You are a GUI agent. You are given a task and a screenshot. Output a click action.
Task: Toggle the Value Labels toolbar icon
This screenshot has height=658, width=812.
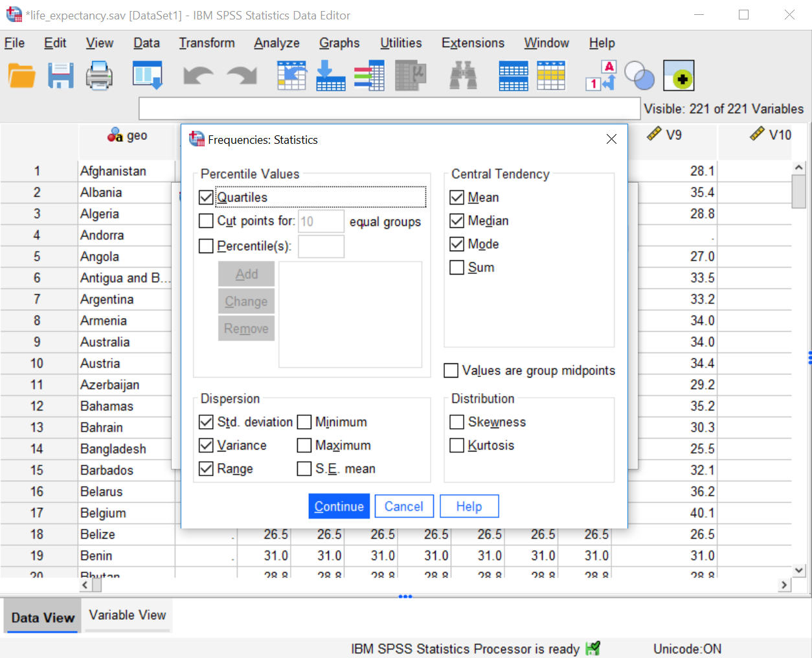[601, 76]
